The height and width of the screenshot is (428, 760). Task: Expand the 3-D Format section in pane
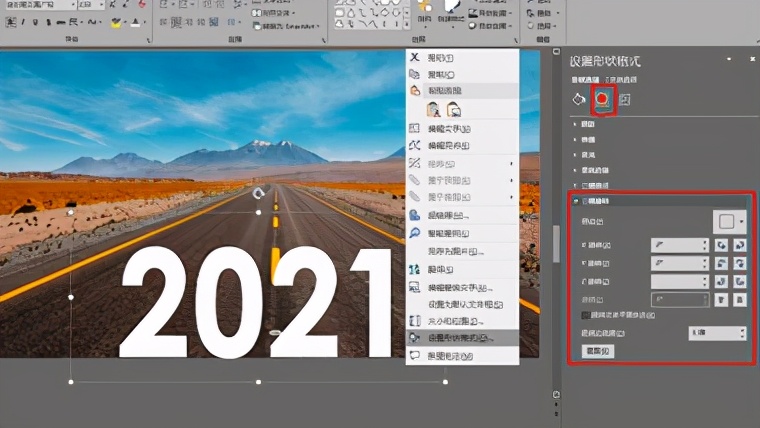tap(591, 186)
